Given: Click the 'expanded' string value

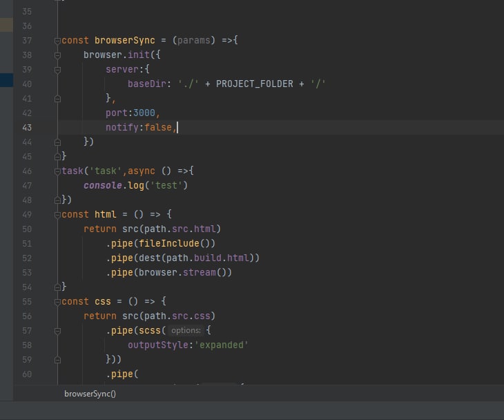Looking at the screenshot, I should tap(222, 345).
